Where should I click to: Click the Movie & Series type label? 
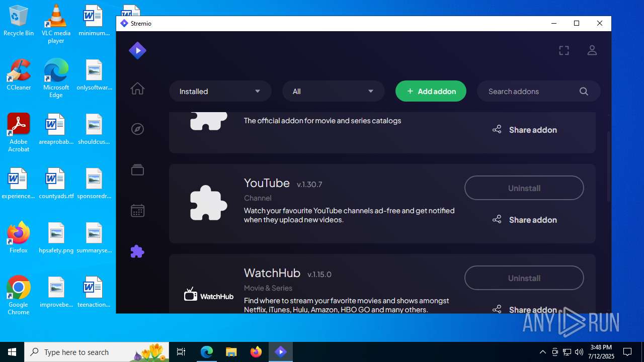click(x=268, y=288)
